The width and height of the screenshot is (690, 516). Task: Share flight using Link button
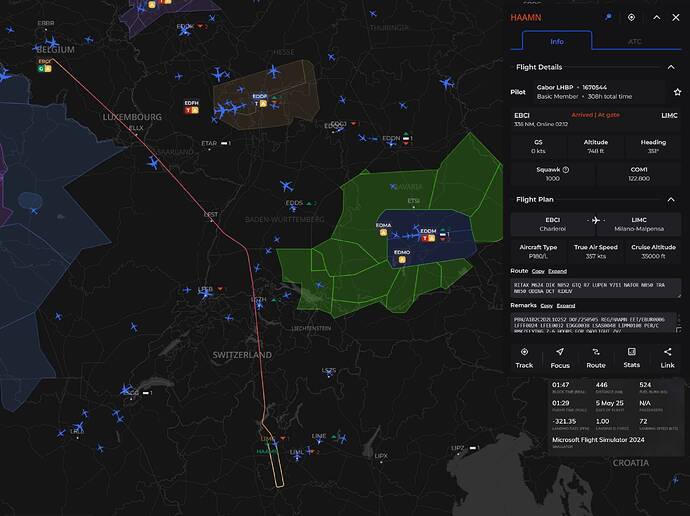pyautogui.click(x=667, y=358)
